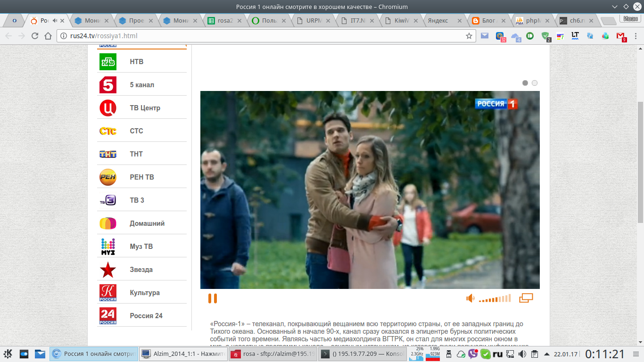The width and height of the screenshot is (644, 362).
Task: Open the Россия 24 link
Action: pyautogui.click(x=146, y=316)
